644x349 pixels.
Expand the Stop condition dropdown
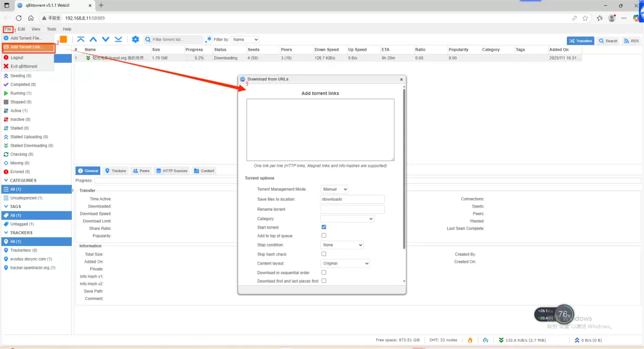[342, 245]
